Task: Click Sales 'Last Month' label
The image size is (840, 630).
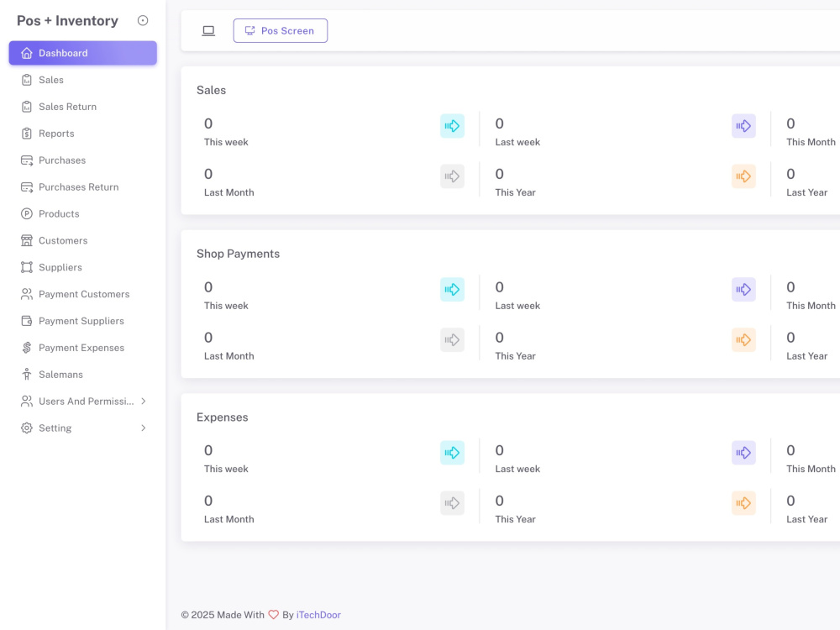Action: (228, 192)
